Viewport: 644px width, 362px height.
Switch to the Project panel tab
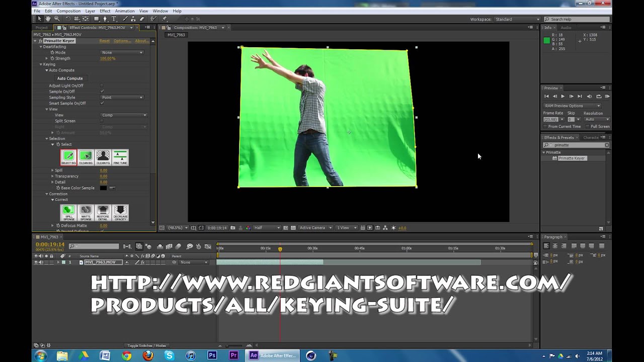tap(42, 28)
